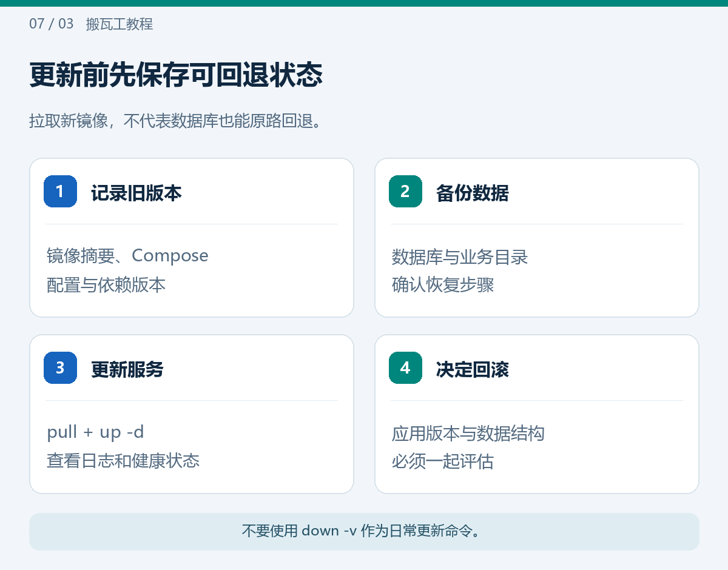This screenshot has height=570, width=728.
Task: Click the warning note about down -v
Action: pyautogui.click(x=364, y=531)
